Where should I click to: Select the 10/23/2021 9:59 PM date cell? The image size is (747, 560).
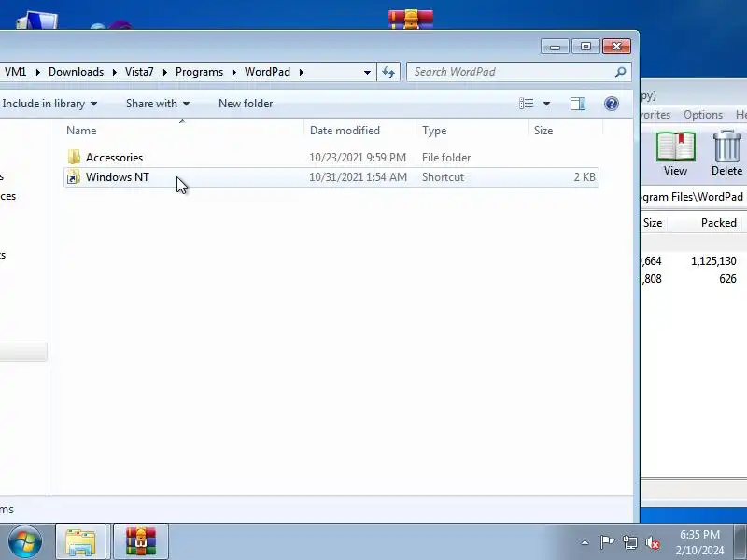(358, 158)
